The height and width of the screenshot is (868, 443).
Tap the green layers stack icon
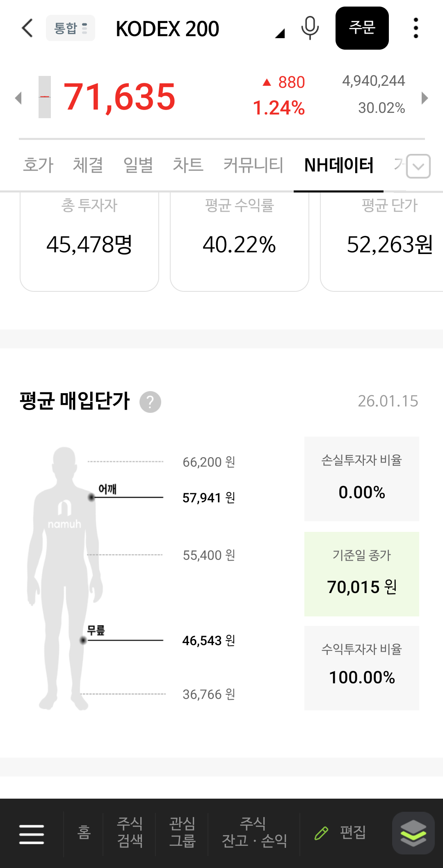click(x=413, y=833)
